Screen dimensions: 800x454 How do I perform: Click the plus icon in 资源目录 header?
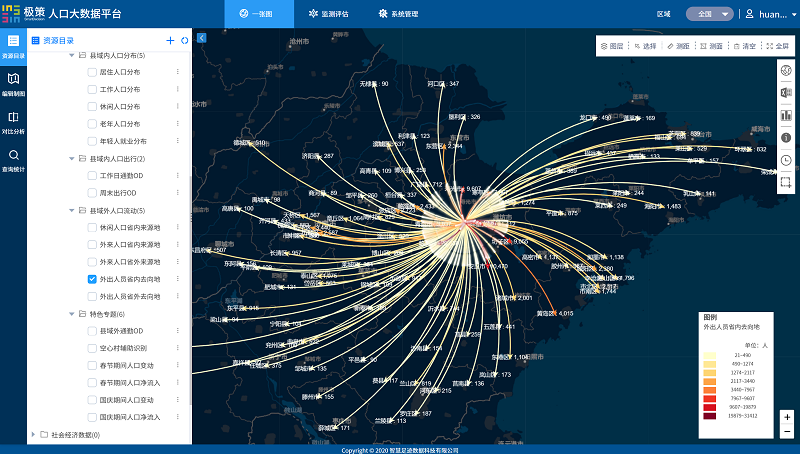click(x=170, y=40)
